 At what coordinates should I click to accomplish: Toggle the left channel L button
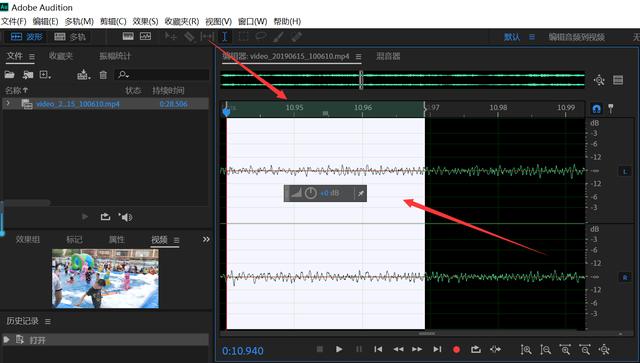coord(625,171)
